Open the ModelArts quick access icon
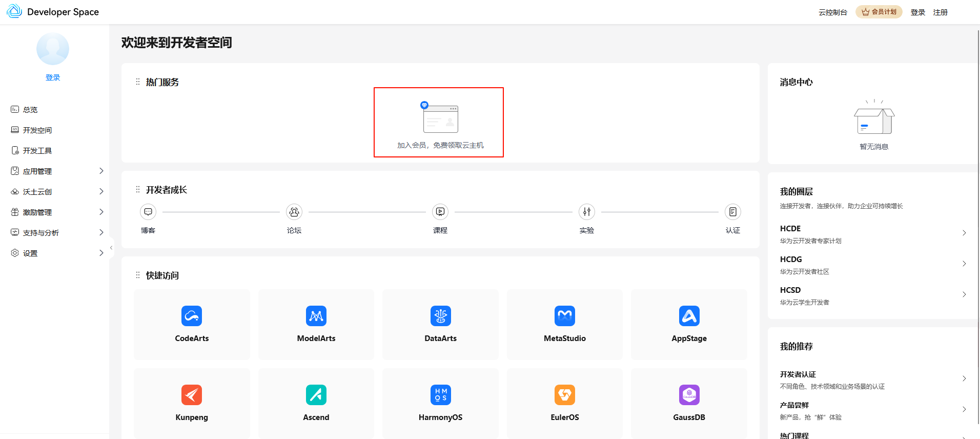This screenshot has width=980, height=439. tap(316, 316)
